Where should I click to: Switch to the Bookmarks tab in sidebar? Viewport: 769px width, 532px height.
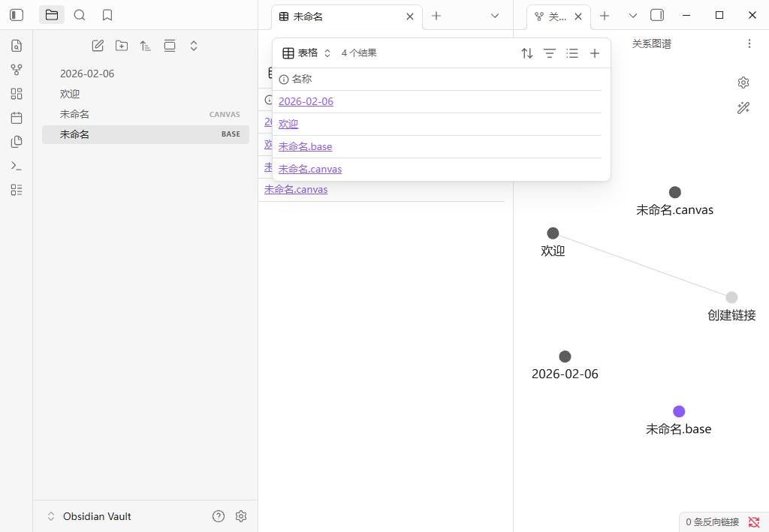(x=107, y=15)
